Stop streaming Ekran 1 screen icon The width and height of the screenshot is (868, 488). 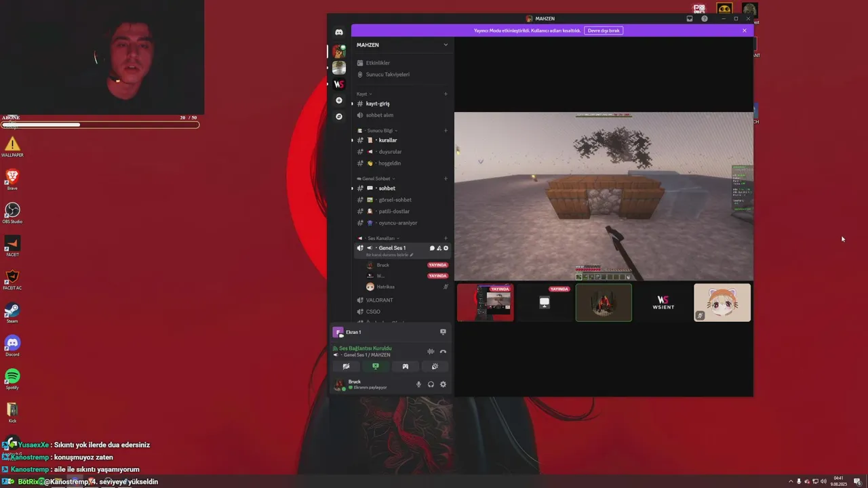click(x=443, y=332)
